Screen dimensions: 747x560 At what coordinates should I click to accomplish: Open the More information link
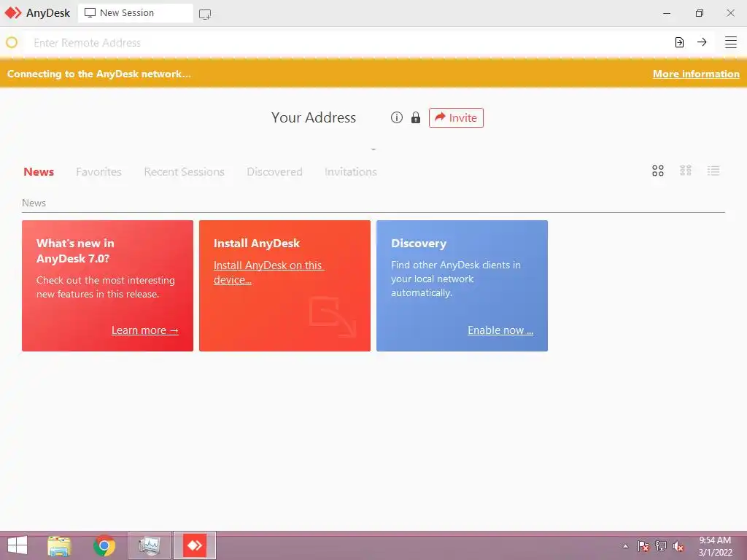pos(696,74)
